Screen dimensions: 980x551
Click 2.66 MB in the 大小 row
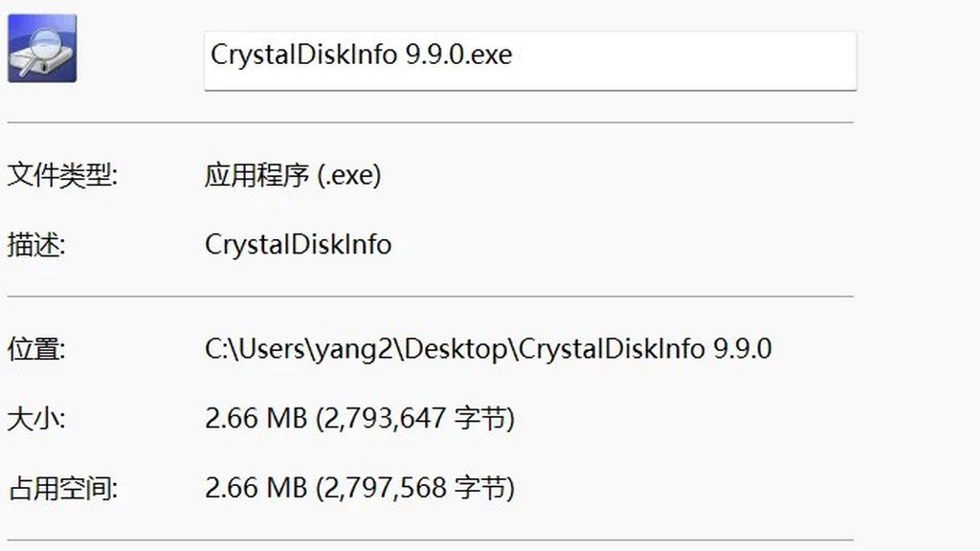tap(256, 418)
